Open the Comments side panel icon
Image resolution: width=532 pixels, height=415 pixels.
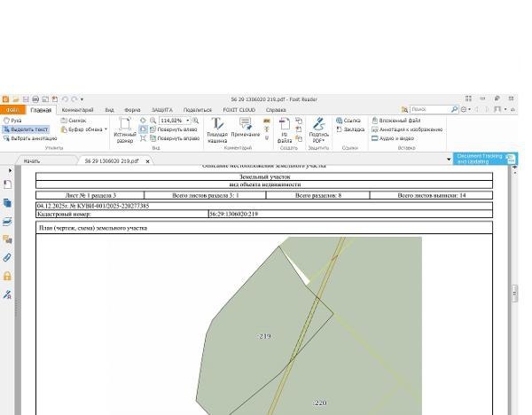(x=7, y=239)
